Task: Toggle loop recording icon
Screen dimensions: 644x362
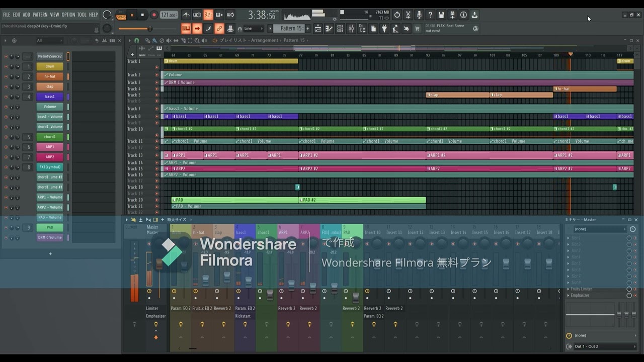Action: point(230,15)
